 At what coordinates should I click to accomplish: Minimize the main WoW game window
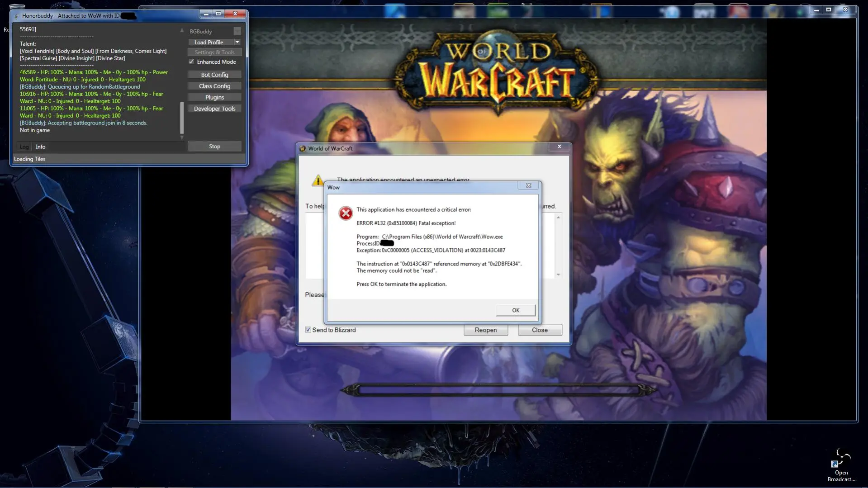(816, 9)
